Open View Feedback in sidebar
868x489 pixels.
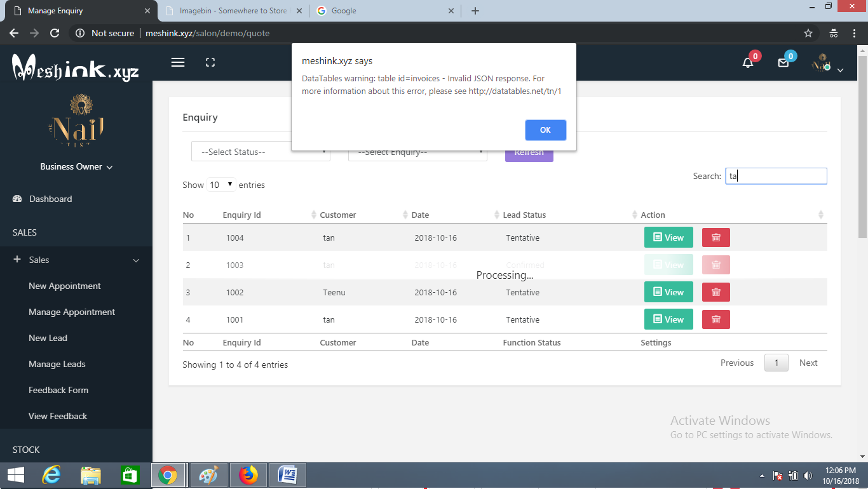[x=58, y=416]
